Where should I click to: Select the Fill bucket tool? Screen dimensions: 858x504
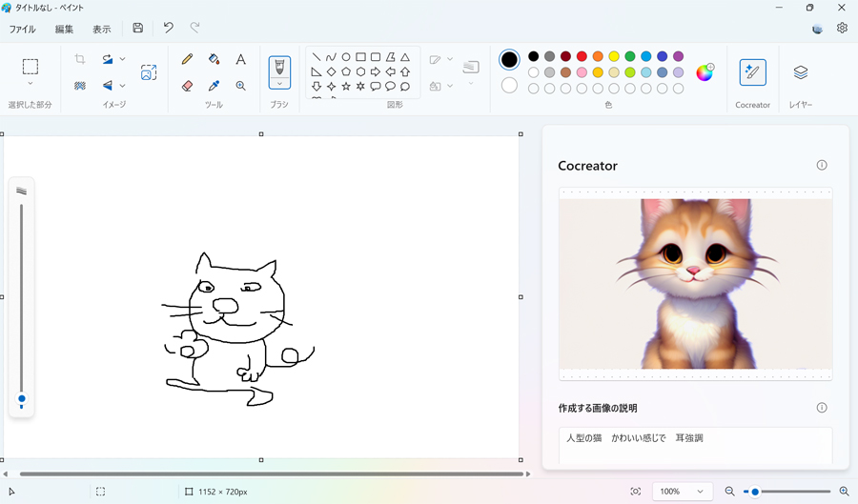pyautogui.click(x=214, y=59)
